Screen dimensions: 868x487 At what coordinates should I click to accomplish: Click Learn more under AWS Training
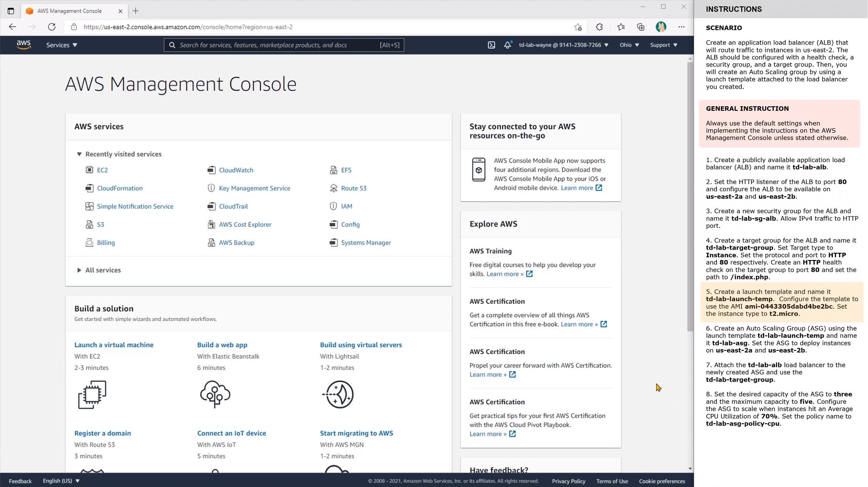509,274
